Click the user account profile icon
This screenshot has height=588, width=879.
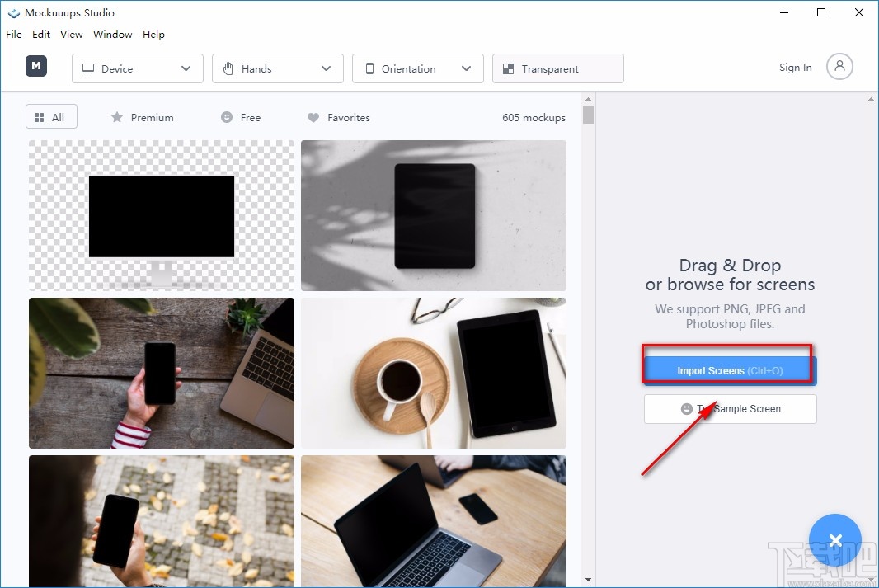pyautogui.click(x=839, y=67)
